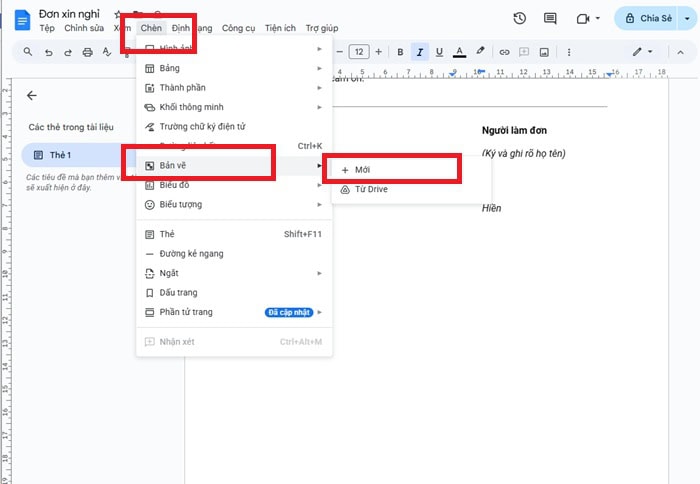
Task: Open the editing mode pencil dropdown
Action: tap(642, 51)
